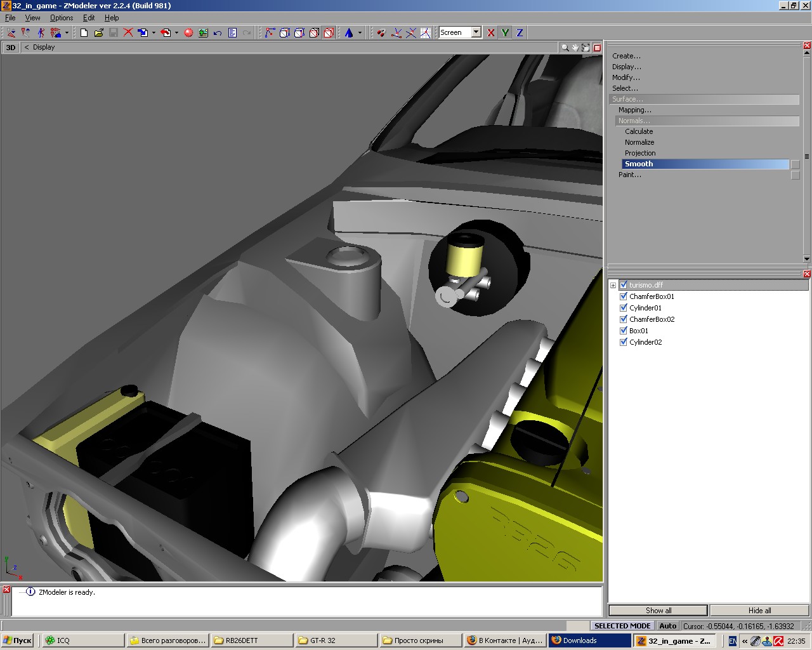812x650 pixels.
Task: Open the Edit menu
Action: coord(89,18)
